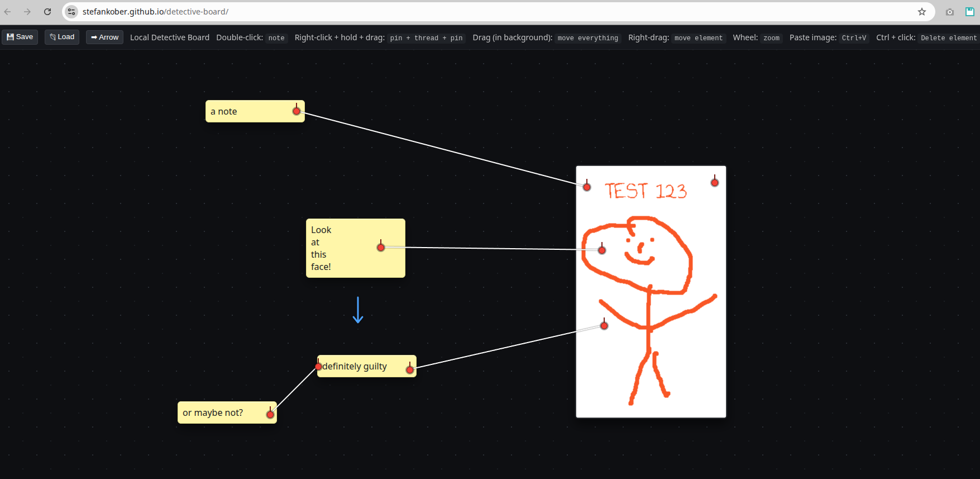Click the 'definitely guilty' note text
This screenshot has width=980, height=479.
(x=355, y=366)
